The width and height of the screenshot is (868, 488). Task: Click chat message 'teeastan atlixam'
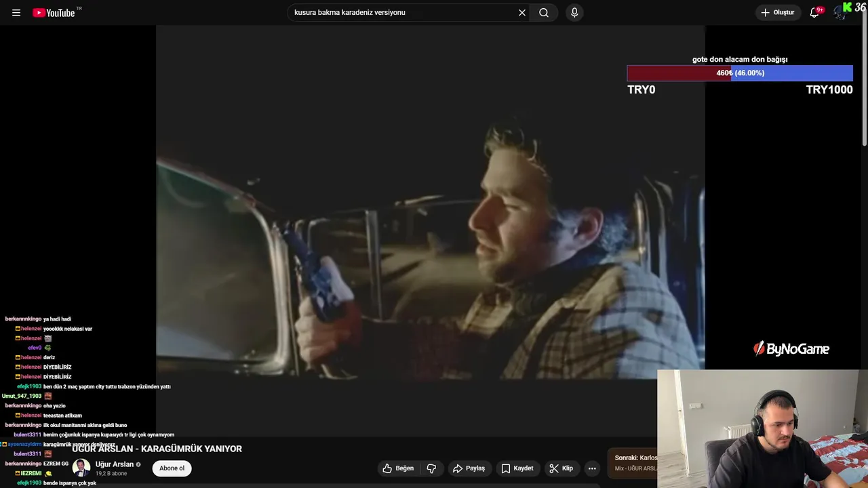62,415
